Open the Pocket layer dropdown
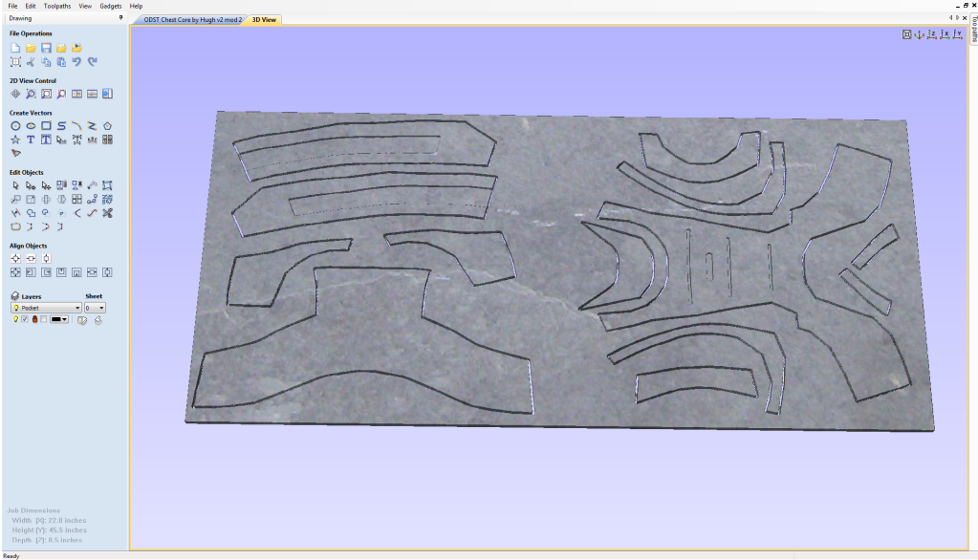 [x=46, y=308]
